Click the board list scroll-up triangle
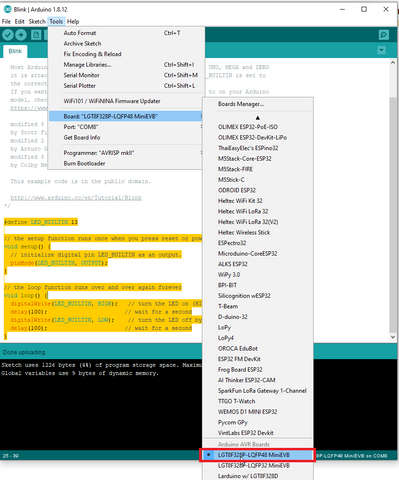This screenshot has height=480, width=399. tap(258, 117)
